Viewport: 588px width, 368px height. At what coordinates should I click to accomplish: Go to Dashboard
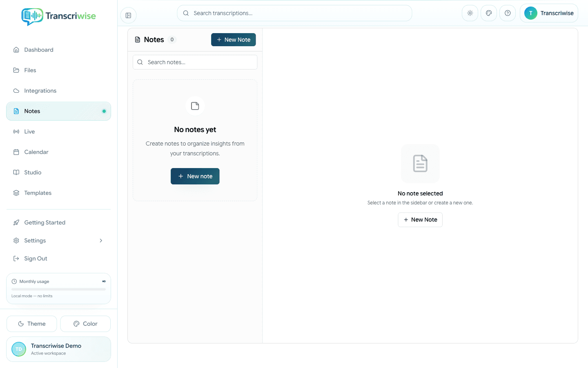coord(58,50)
